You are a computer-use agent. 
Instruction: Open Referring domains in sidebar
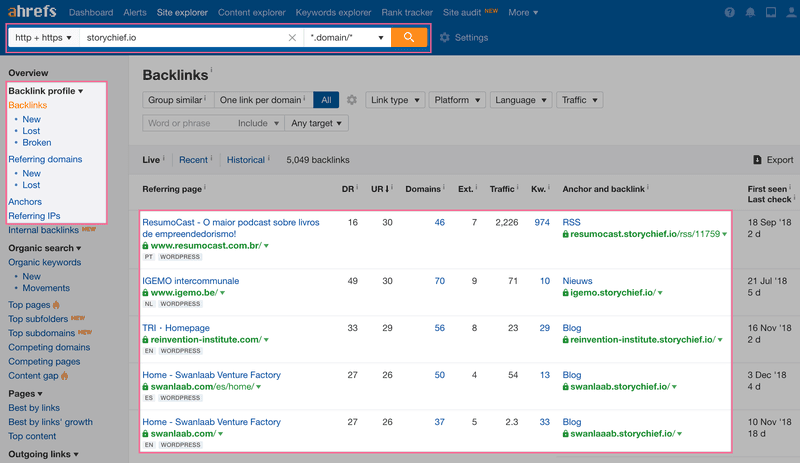tap(45, 159)
